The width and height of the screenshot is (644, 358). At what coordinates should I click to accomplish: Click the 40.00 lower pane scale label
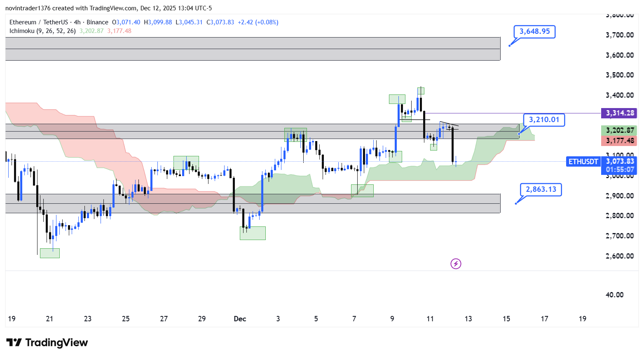[x=614, y=295]
